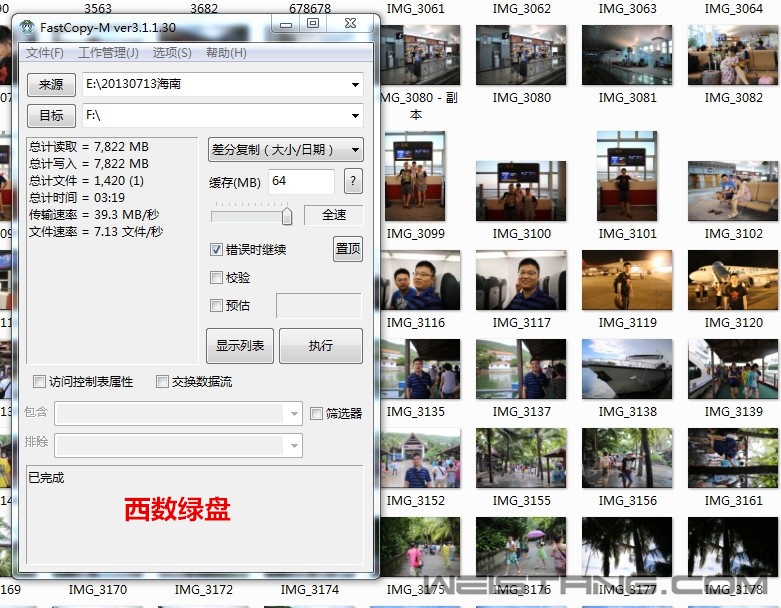This screenshot has height=608, width=781.
Task: Toggle the 筛选器 filter checkbox
Action: (x=316, y=413)
